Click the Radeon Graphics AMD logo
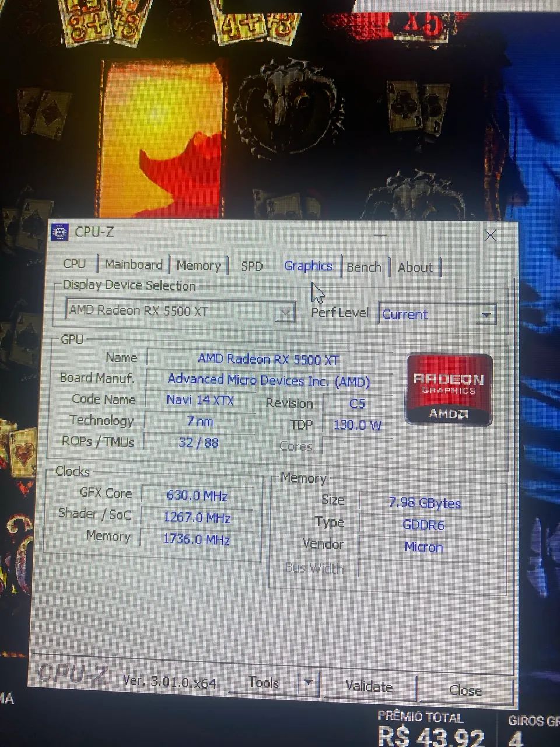560x747 pixels. pos(449,389)
